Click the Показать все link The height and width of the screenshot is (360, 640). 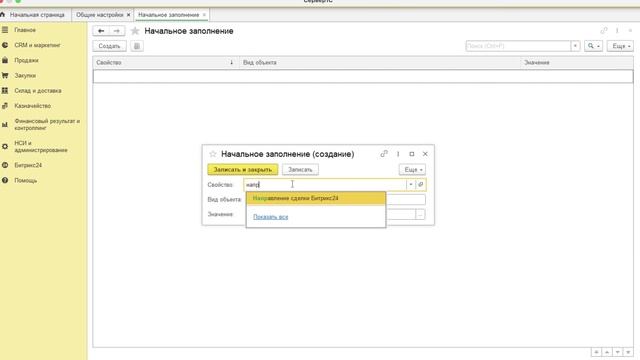pyautogui.click(x=270, y=217)
